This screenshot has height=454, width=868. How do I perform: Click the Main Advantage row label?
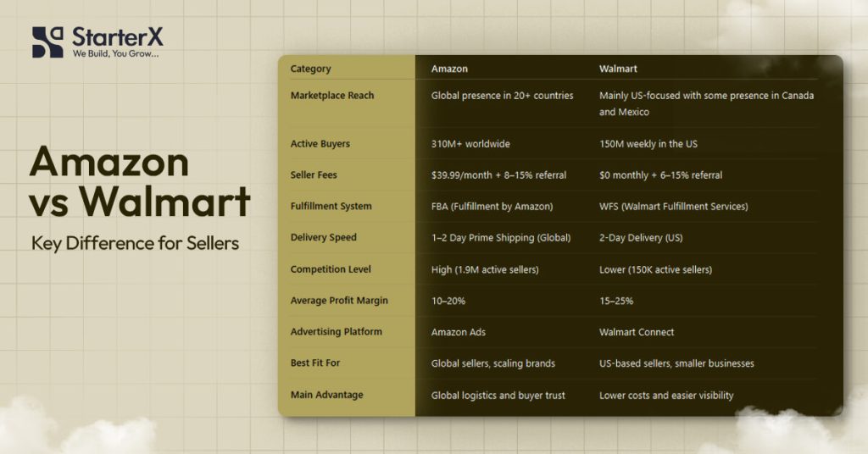(x=325, y=395)
